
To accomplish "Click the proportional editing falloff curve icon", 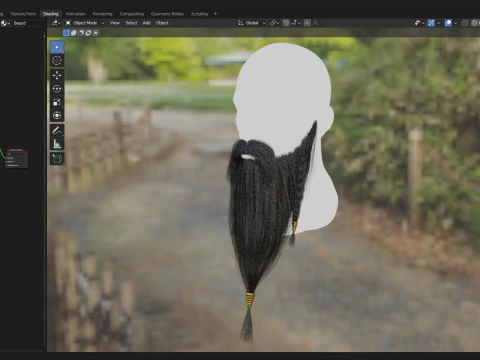I will point(316,23).
